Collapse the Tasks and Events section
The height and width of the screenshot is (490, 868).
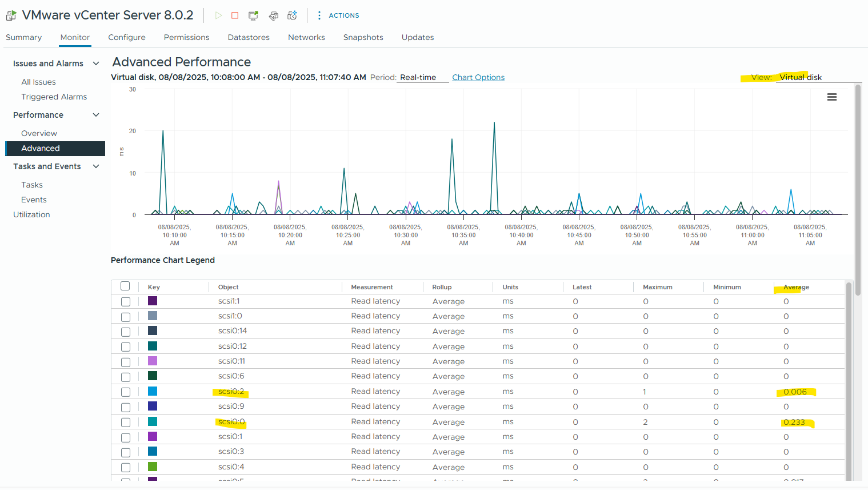pyautogui.click(x=96, y=166)
